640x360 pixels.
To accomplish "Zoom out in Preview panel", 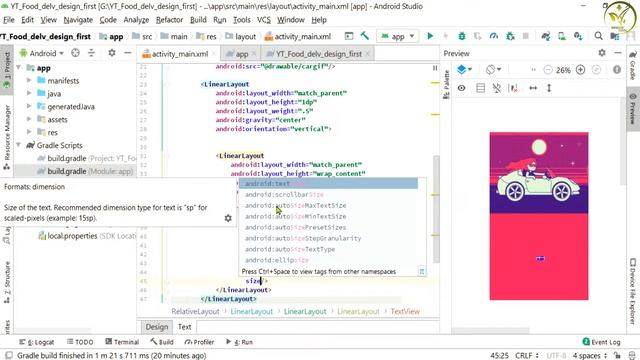I will [548, 70].
